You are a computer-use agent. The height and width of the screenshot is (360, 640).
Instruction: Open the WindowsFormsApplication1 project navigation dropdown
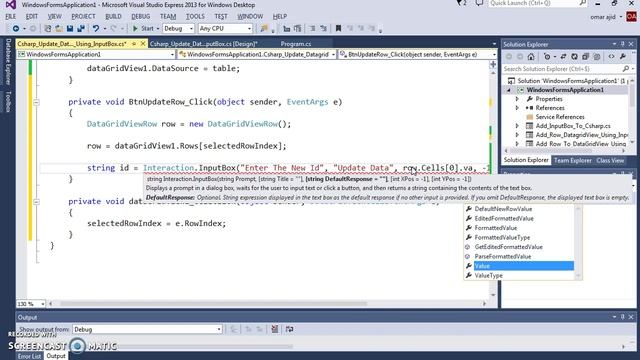[x=96, y=54]
